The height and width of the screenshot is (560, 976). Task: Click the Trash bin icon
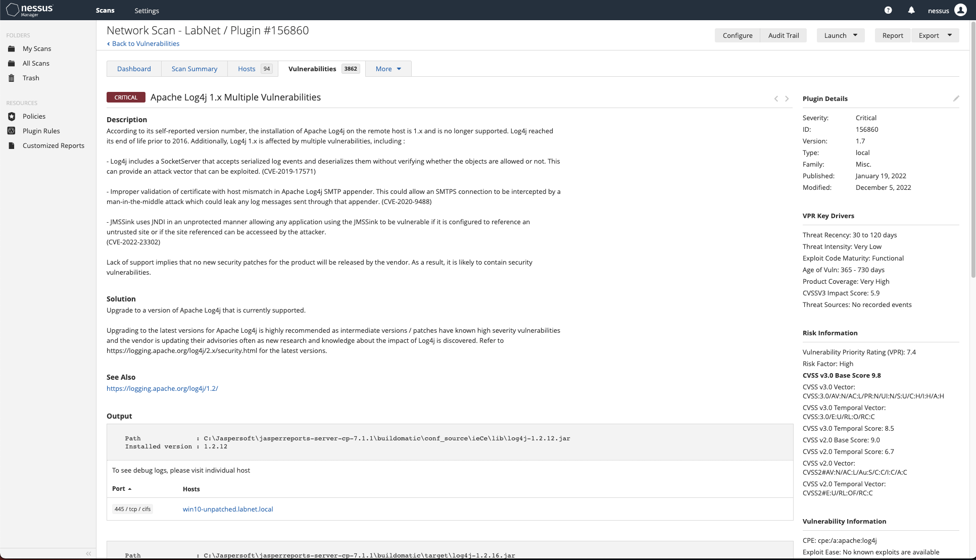point(12,78)
